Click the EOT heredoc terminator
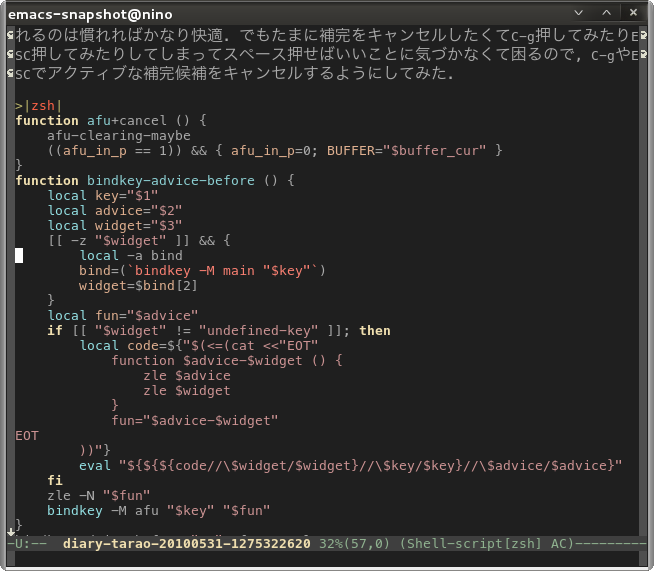This screenshot has height=571, width=654. 27,436
